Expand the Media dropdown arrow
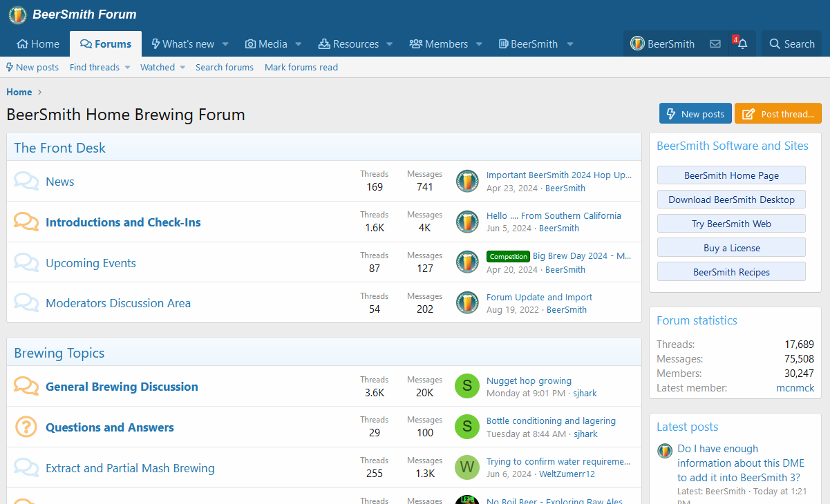This screenshot has width=830, height=504. 299,44
